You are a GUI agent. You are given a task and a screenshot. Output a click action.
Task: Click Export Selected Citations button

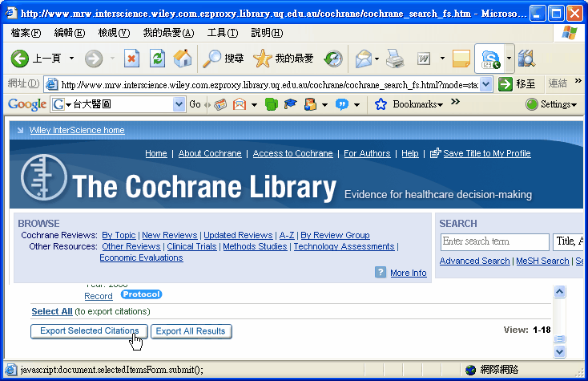click(x=89, y=331)
